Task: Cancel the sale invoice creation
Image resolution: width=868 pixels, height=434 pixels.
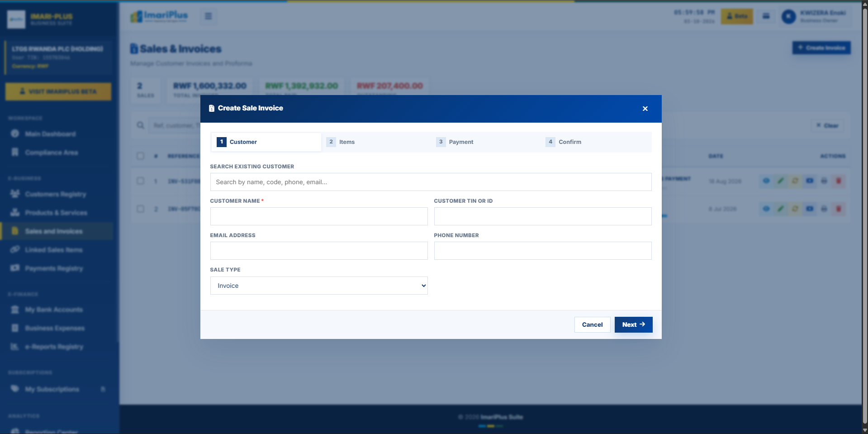Action: click(592, 324)
